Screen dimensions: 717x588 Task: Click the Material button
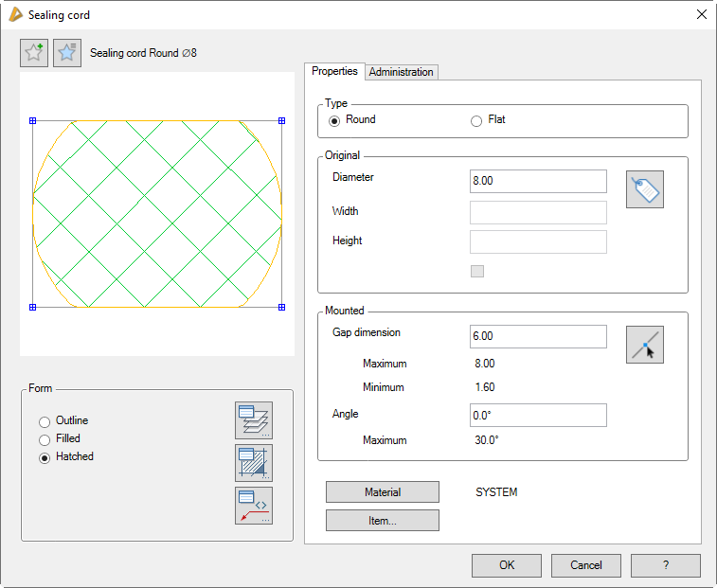(x=383, y=492)
